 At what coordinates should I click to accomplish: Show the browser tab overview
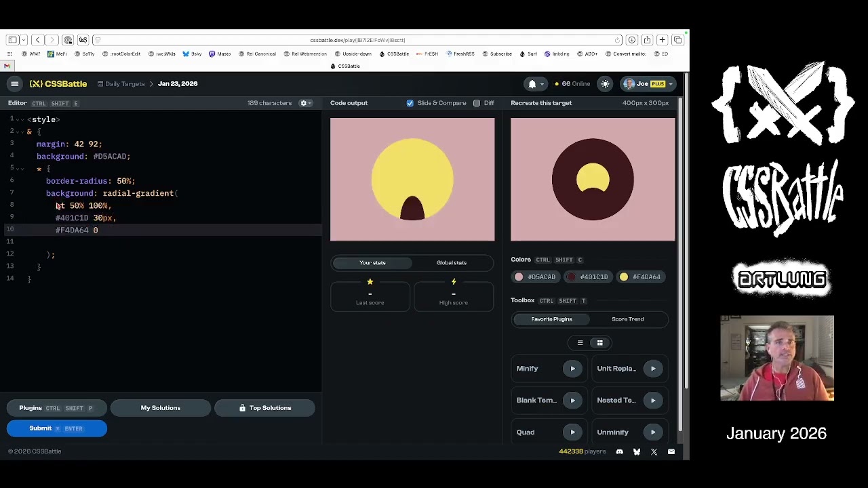click(677, 40)
